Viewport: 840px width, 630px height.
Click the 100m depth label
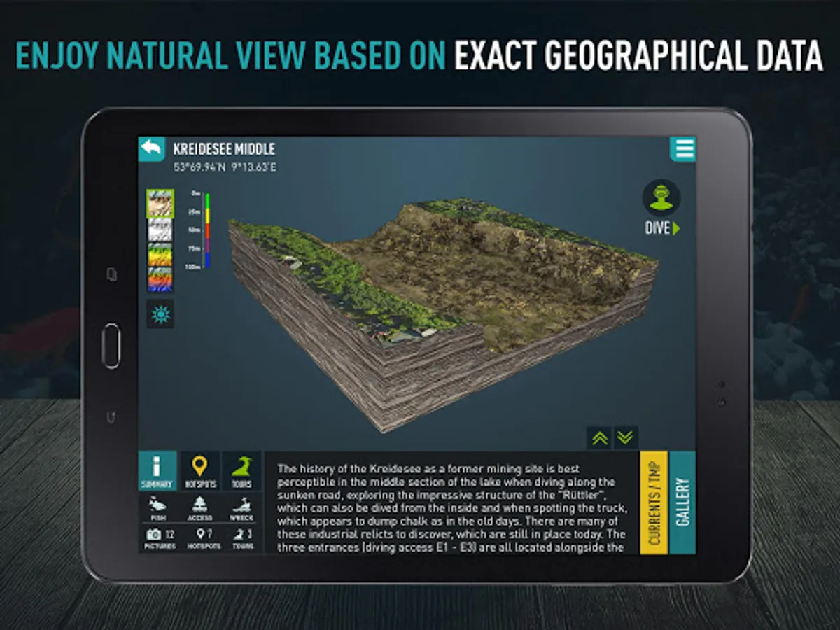(192, 267)
